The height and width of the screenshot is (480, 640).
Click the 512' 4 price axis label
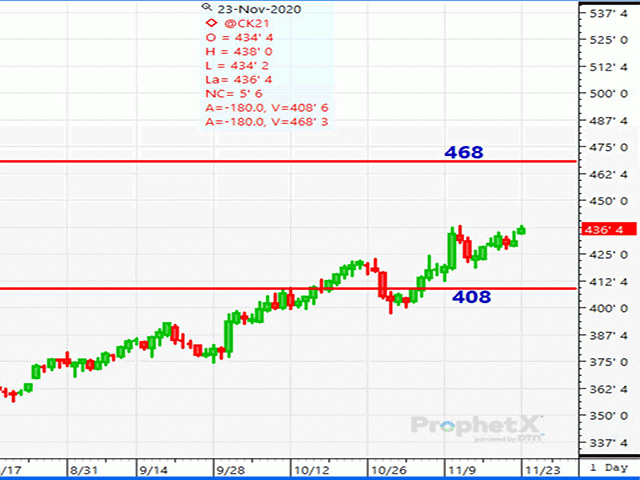click(x=608, y=67)
